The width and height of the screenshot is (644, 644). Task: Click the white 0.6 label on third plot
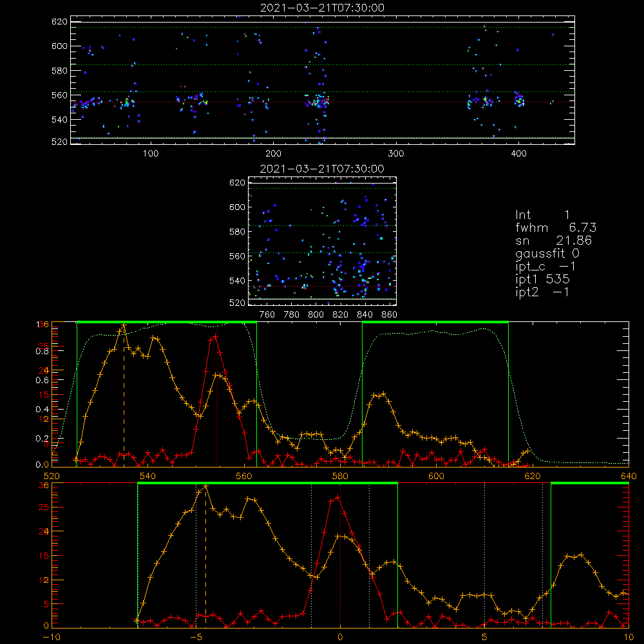tap(43, 381)
